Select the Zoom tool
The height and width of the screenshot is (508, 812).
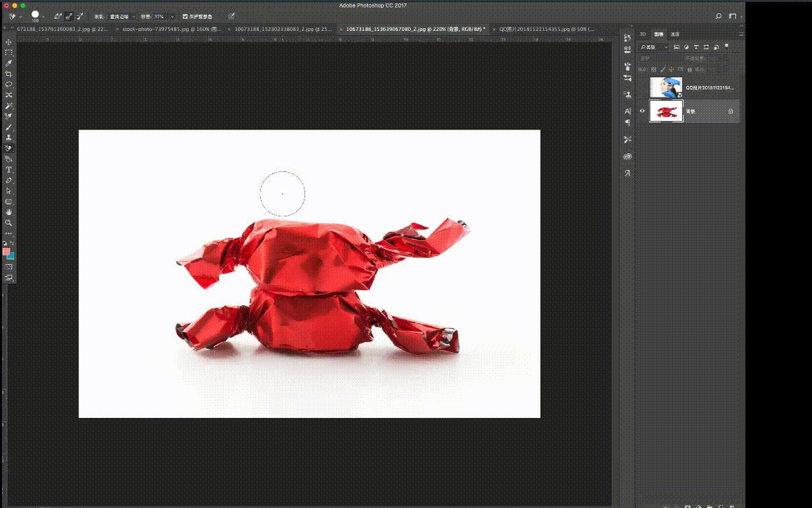click(9, 222)
